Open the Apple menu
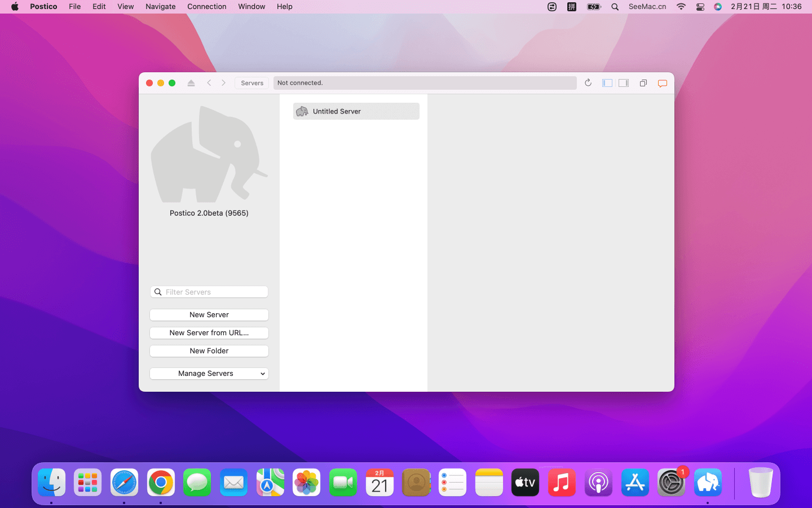The image size is (812, 508). click(15, 7)
